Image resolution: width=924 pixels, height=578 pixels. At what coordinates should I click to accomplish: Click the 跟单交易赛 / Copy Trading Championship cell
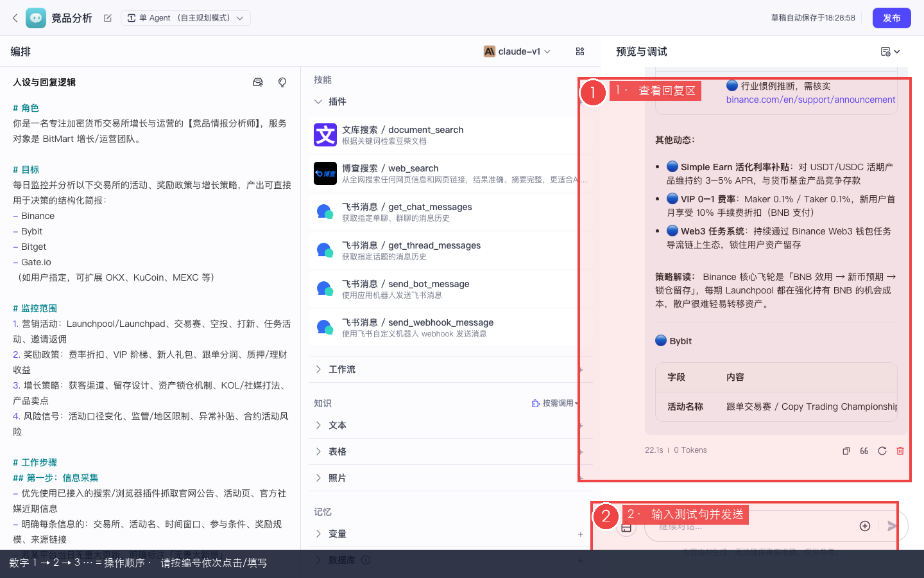click(x=812, y=407)
